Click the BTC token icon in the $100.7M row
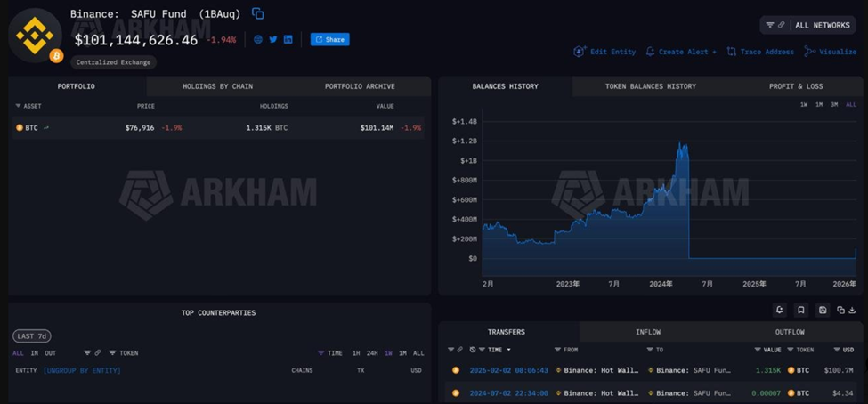This screenshot has height=404, width=868. [791, 370]
